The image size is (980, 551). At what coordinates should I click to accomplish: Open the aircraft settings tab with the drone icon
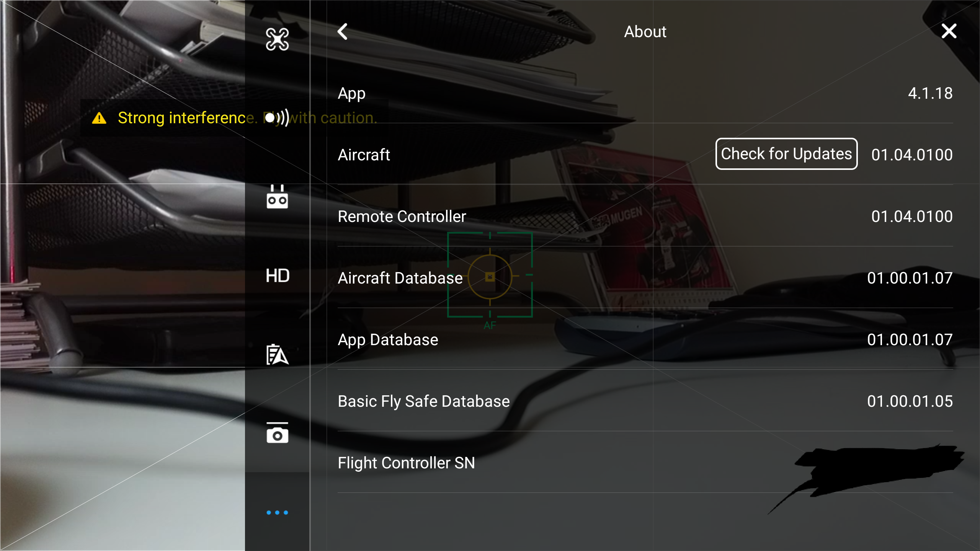pyautogui.click(x=277, y=39)
